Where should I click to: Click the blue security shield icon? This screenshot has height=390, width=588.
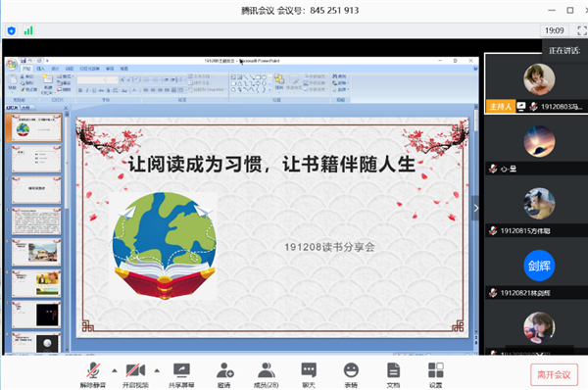click(12, 30)
